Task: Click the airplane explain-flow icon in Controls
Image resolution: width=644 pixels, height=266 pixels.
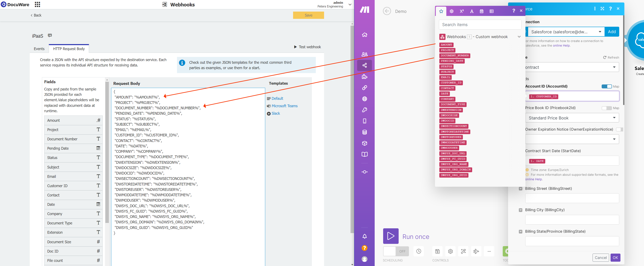Action: click(x=476, y=251)
